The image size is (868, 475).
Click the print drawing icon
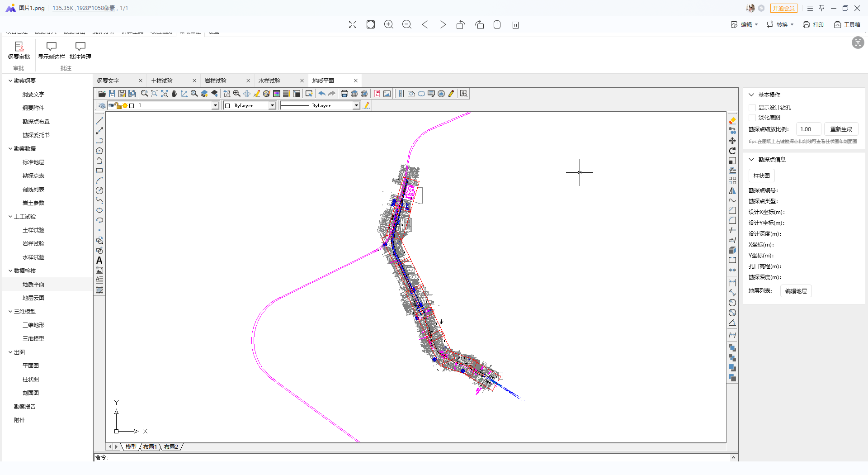(344, 94)
